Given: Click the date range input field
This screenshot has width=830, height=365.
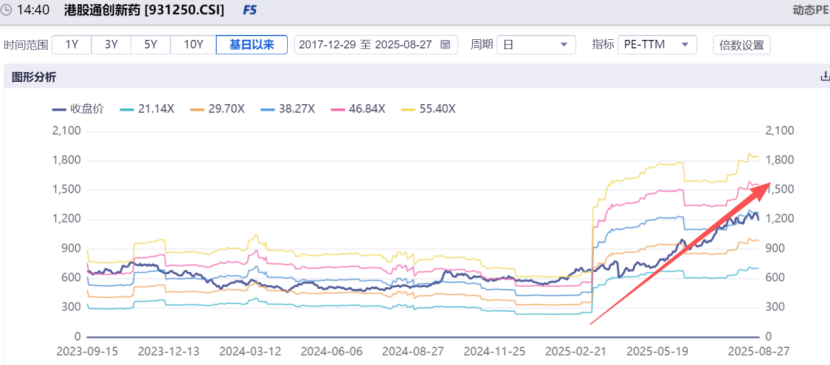Looking at the screenshot, I should pos(376,44).
